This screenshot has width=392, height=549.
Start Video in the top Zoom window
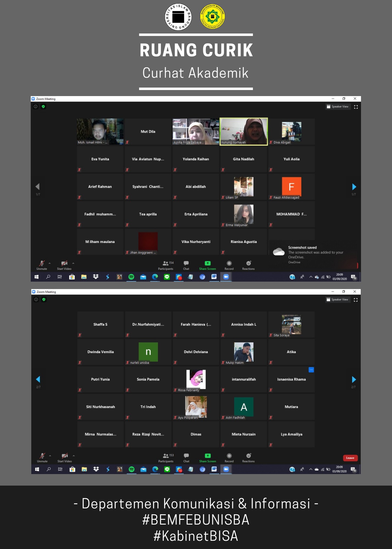click(x=64, y=265)
